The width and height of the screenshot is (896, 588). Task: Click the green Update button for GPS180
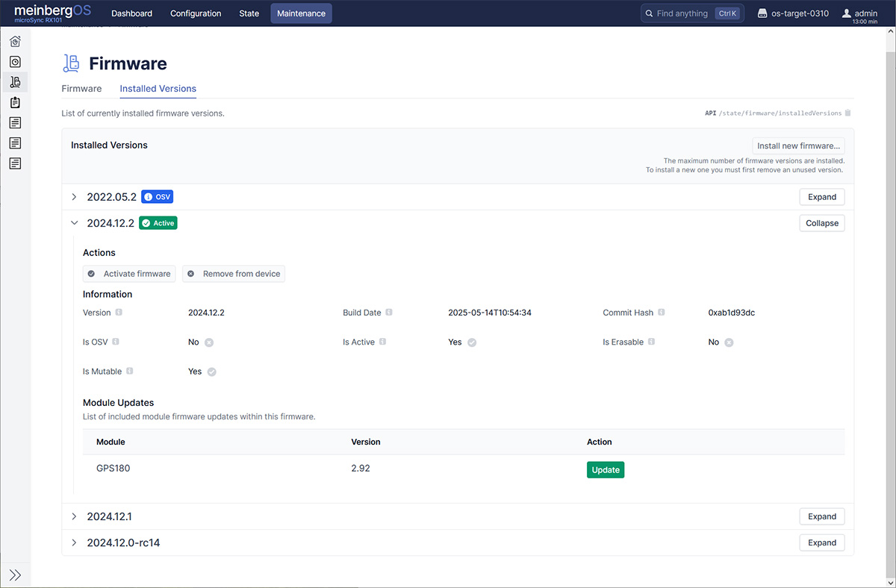click(605, 470)
